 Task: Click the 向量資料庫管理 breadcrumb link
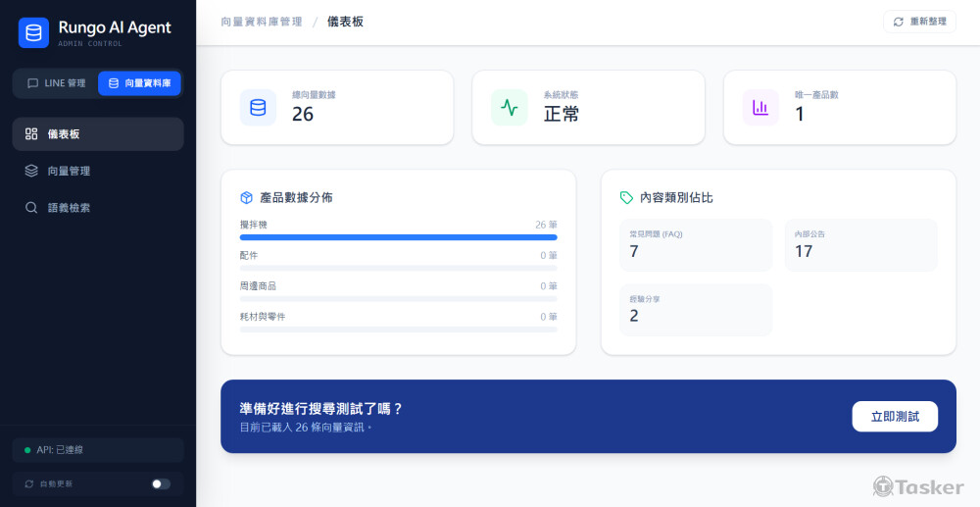tap(262, 22)
